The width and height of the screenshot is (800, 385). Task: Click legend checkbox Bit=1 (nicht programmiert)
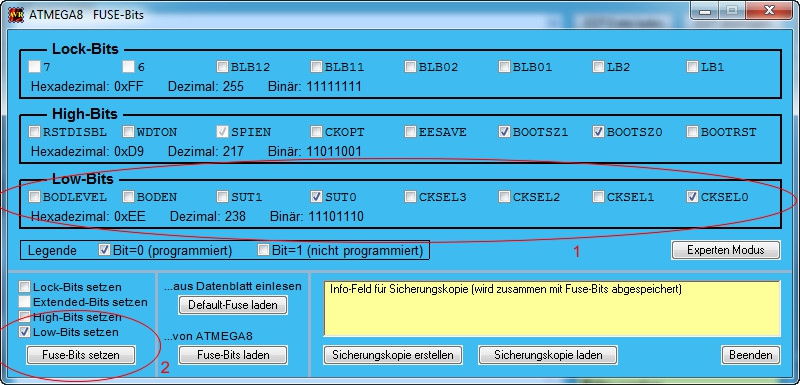click(263, 250)
